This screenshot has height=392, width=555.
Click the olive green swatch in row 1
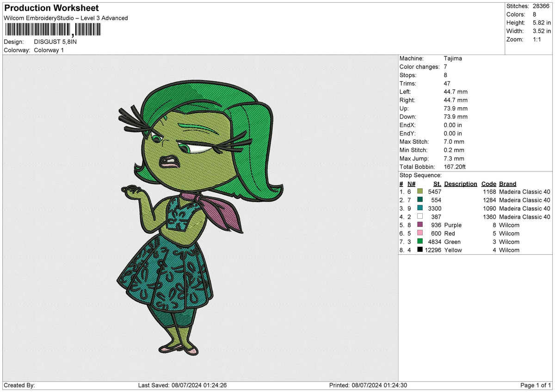pyautogui.click(x=420, y=192)
